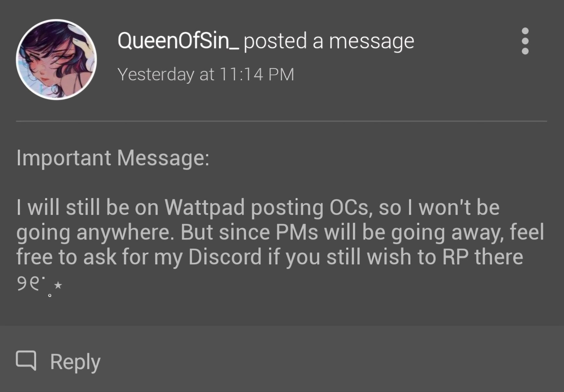Click the word "RP" in the message
Image resolution: width=564 pixels, height=392 pixels.
pyautogui.click(x=455, y=257)
